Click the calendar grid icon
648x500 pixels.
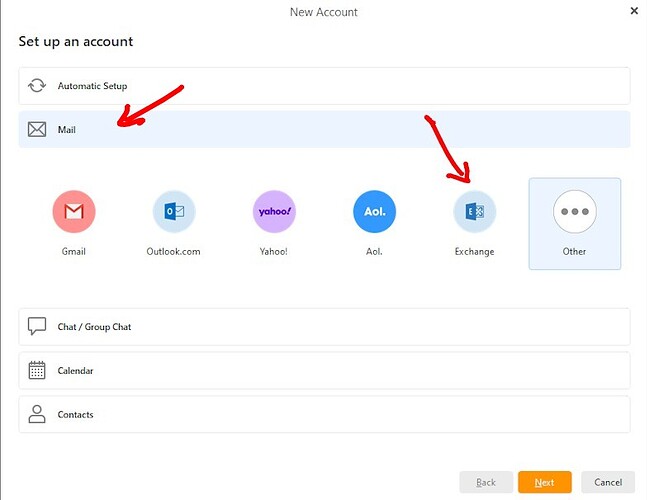click(x=37, y=371)
